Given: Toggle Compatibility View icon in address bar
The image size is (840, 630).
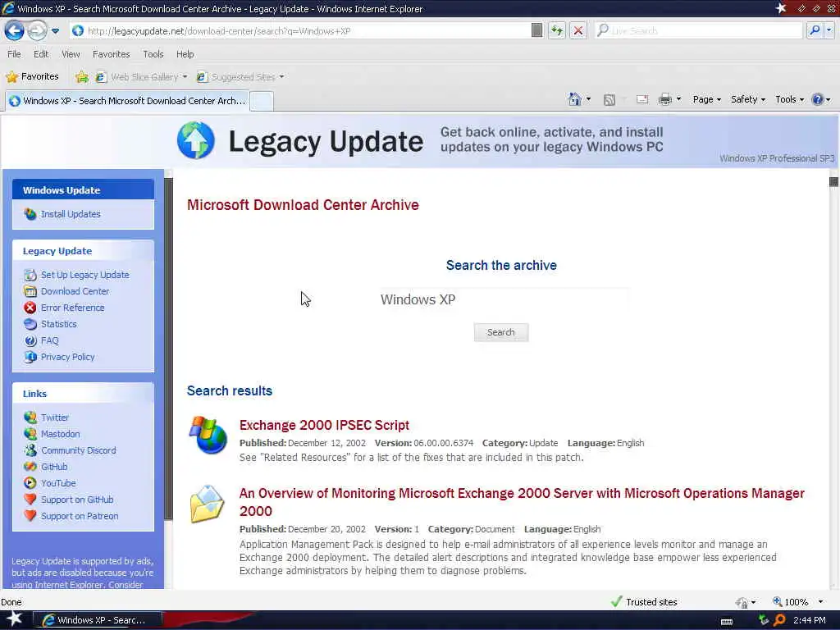Looking at the screenshot, I should [x=536, y=30].
